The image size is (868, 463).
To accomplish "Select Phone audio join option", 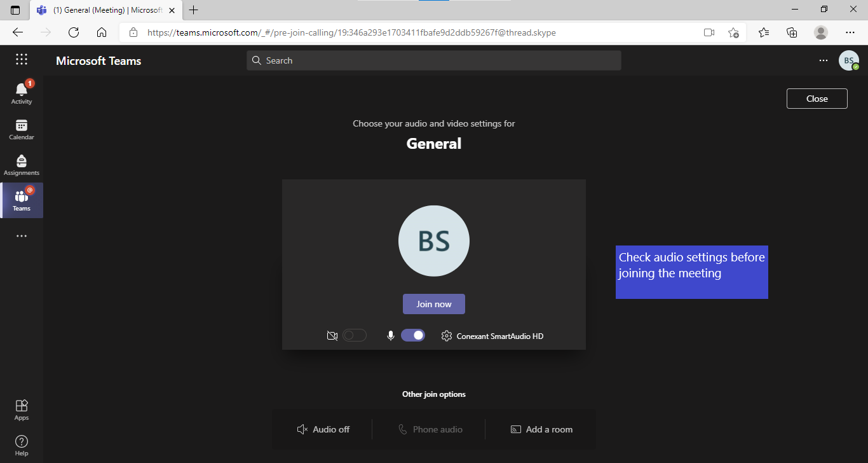I will point(430,429).
